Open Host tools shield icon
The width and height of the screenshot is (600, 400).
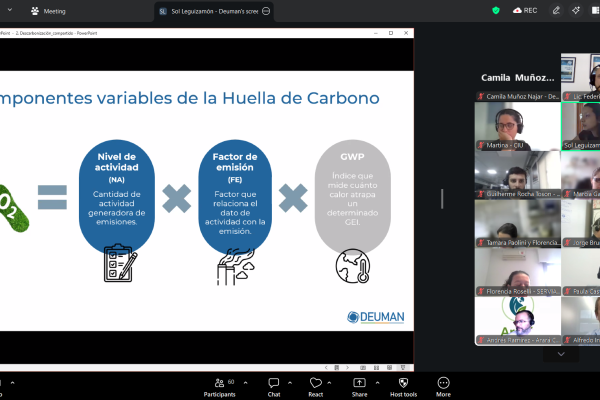coord(403,383)
